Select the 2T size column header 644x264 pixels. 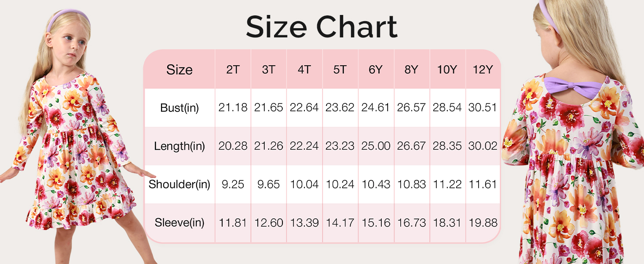tap(233, 70)
